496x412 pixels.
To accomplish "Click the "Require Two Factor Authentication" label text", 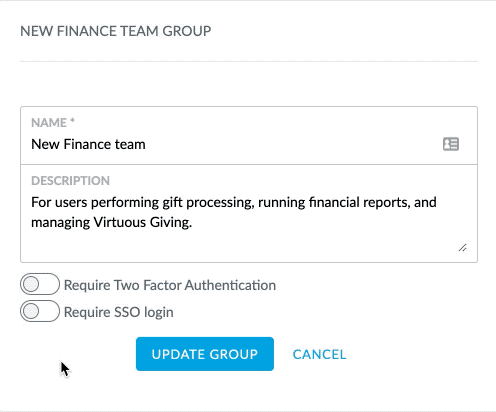I will click(170, 285).
